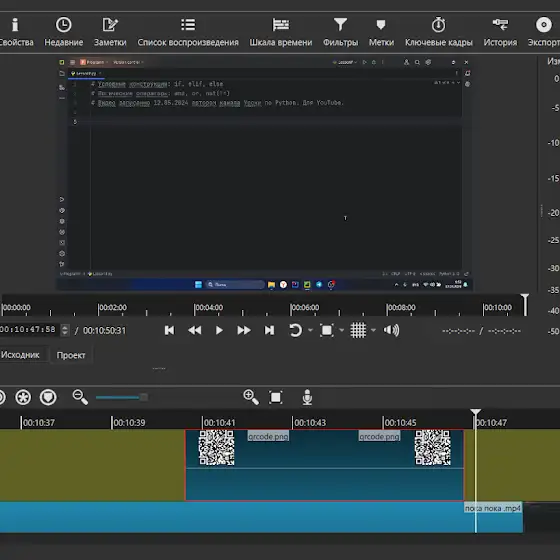Image resolution: width=560 pixels, height=560 pixels.
Task: Zoom out the timeline with minus magnifier
Action: point(80,398)
